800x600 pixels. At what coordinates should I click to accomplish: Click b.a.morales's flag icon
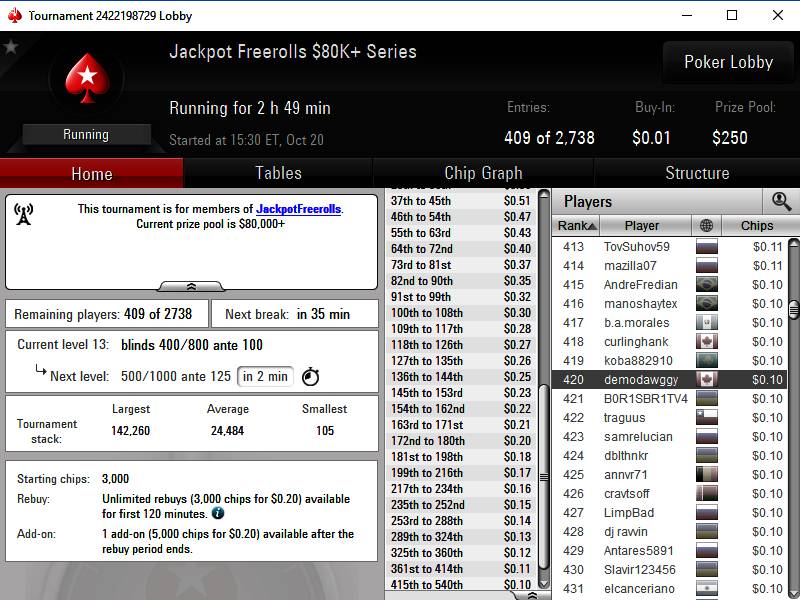707,322
